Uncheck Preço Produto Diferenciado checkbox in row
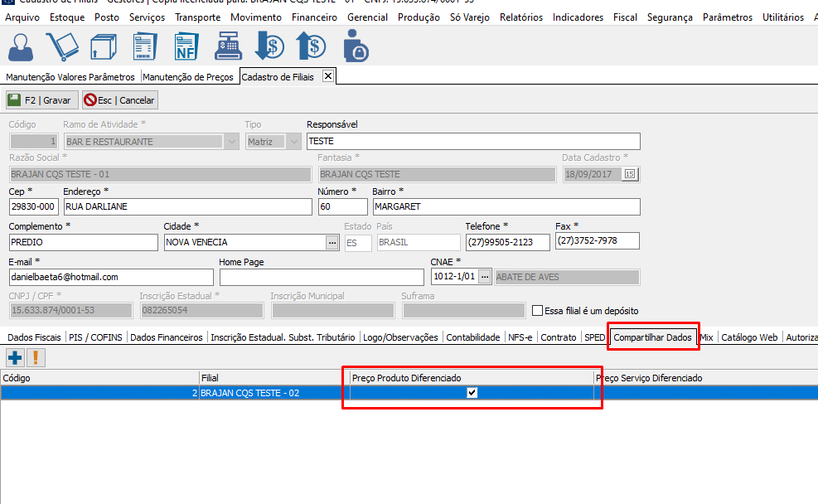Viewport: 818px width, 504px height. click(x=472, y=393)
